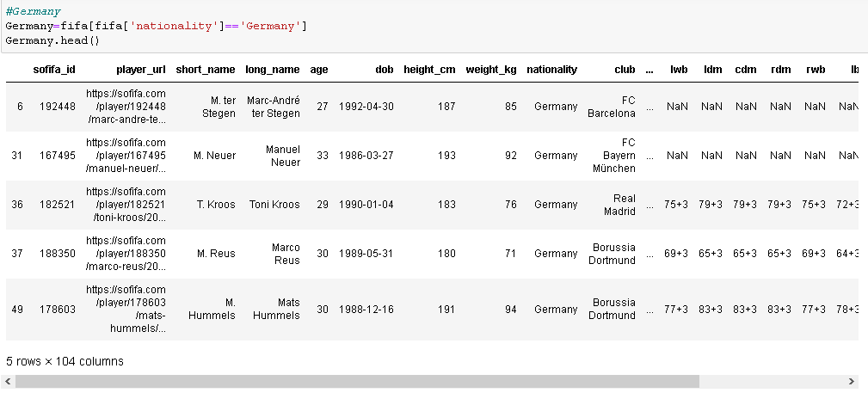Click the right arrow of horizontal scrollbar
Screen dimensions: 868x399
[x=852, y=381]
